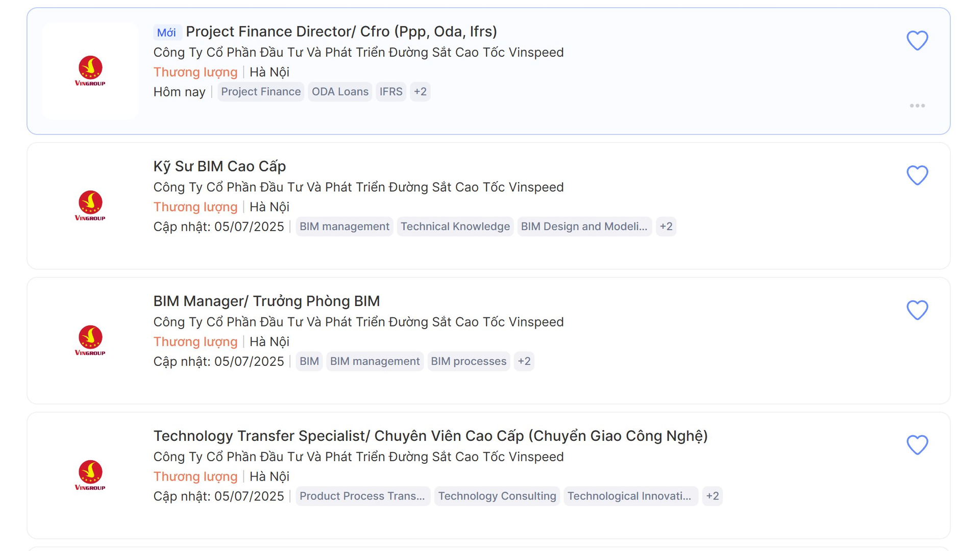Image resolution: width=980 pixels, height=551 pixels.
Task: Click Vingroup logo beside BIM Manager listing
Action: click(90, 340)
